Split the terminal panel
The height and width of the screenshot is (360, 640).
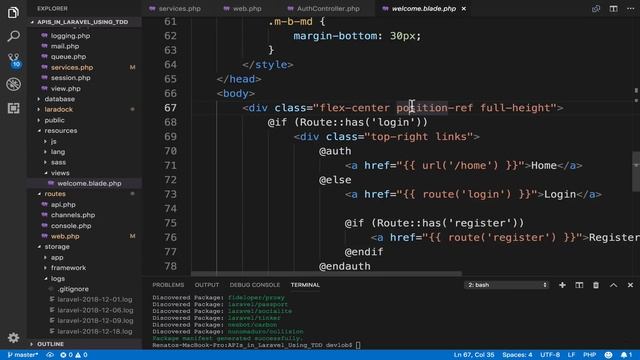click(579, 285)
